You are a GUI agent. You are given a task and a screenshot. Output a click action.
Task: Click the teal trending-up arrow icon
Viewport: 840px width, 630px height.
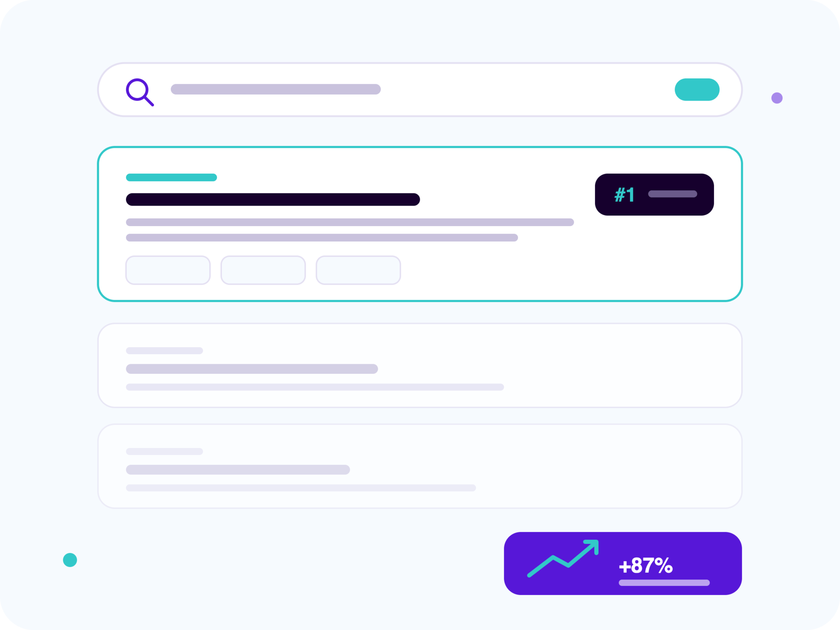click(x=563, y=558)
